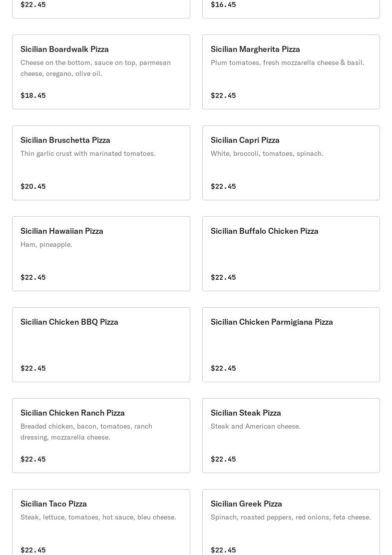The width and height of the screenshot is (392, 555).
Task: Select the Sicilian Hawaiian Pizza
Action: tap(101, 254)
